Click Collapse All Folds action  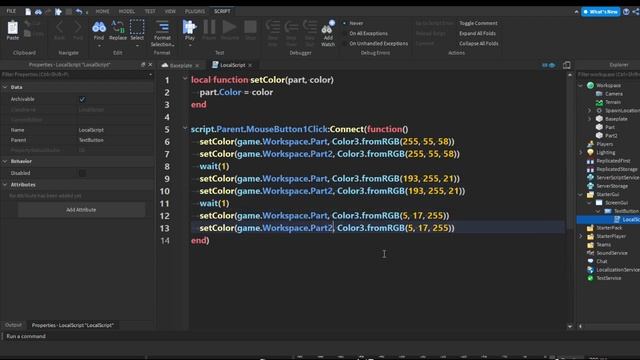[x=478, y=43]
